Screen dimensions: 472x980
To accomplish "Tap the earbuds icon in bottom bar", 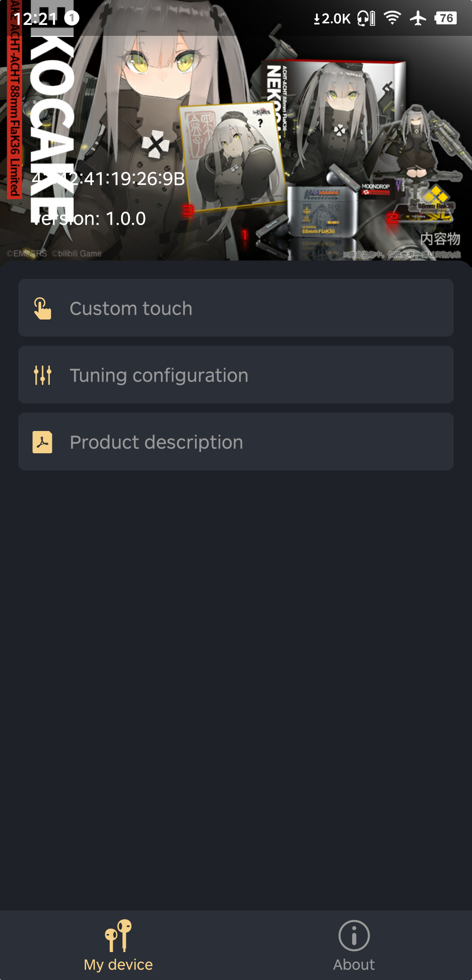I will click(118, 935).
